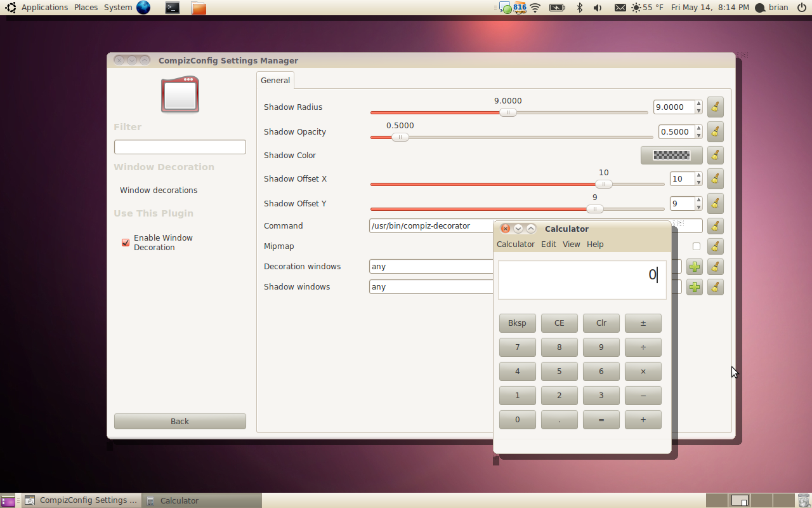The width and height of the screenshot is (812, 508).
Task: Open the Applications menu
Action: (x=44, y=8)
